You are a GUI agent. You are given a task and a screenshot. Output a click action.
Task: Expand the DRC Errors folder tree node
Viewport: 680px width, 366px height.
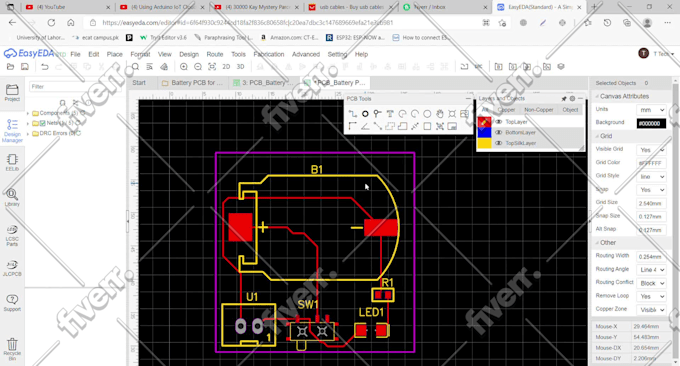[28, 134]
